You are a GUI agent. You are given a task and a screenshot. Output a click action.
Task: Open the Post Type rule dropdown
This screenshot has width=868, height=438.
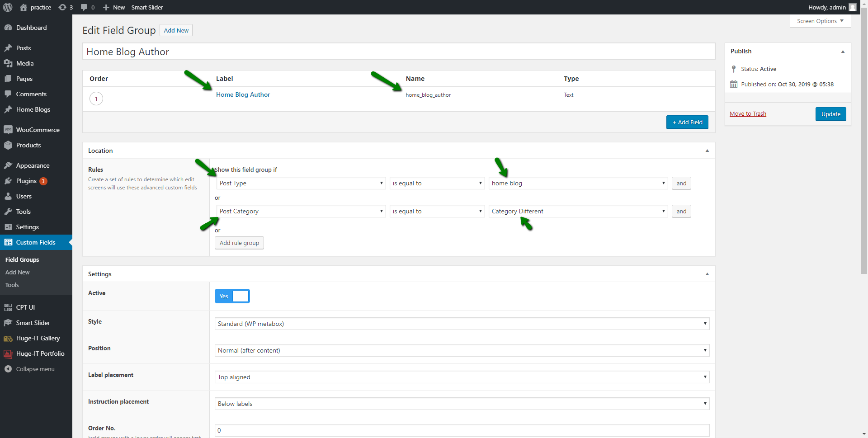tap(301, 183)
